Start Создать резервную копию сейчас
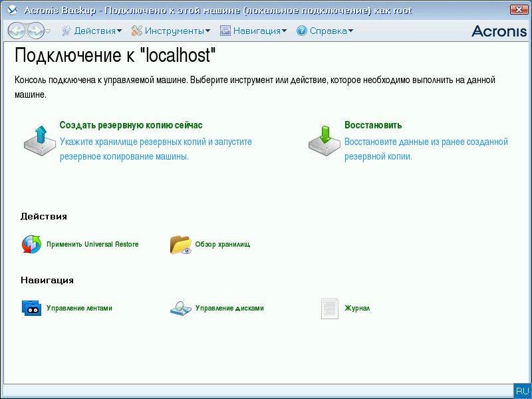 click(x=131, y=125)
